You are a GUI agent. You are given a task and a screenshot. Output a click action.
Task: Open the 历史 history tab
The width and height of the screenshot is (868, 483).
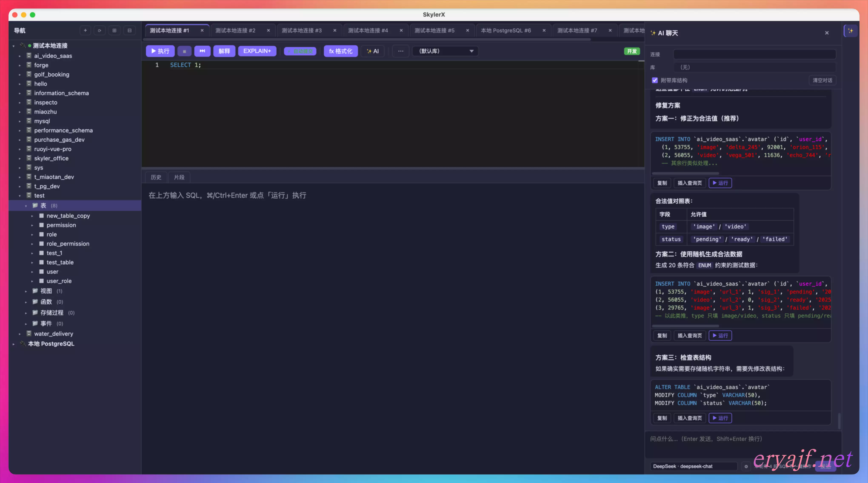pyautogui.click(x=156, y=177)
